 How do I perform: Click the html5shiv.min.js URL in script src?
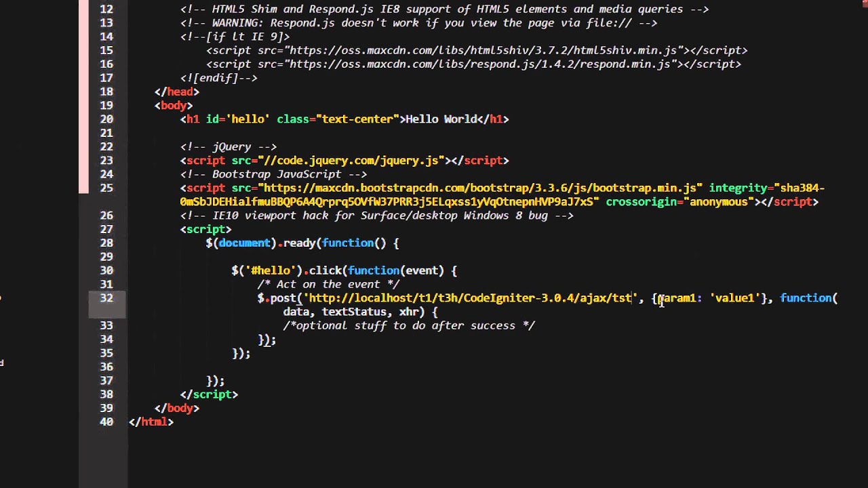484,50
